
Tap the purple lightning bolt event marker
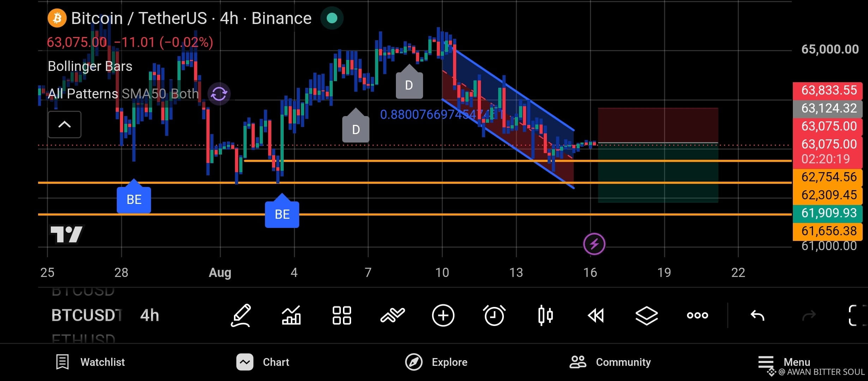click(x=594, y=244)
